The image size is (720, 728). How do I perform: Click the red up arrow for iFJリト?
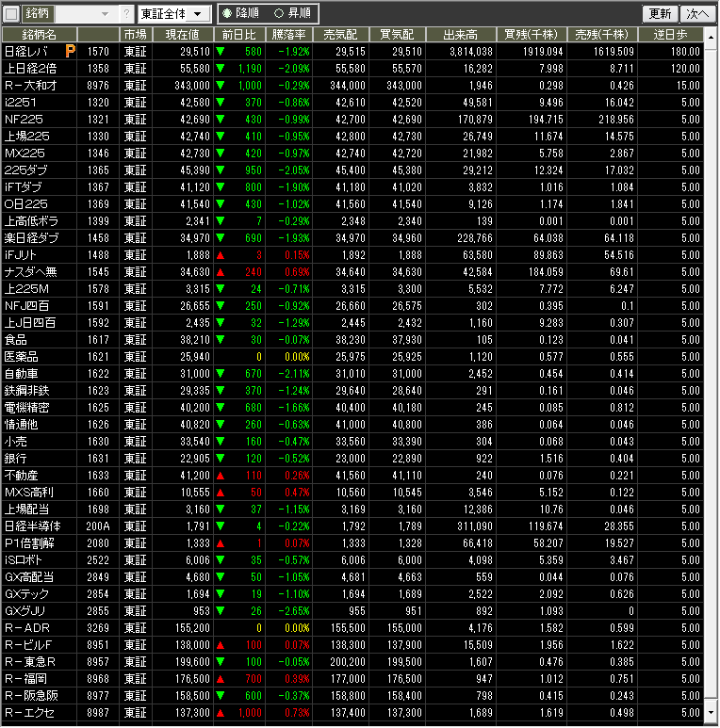point(221,255)
